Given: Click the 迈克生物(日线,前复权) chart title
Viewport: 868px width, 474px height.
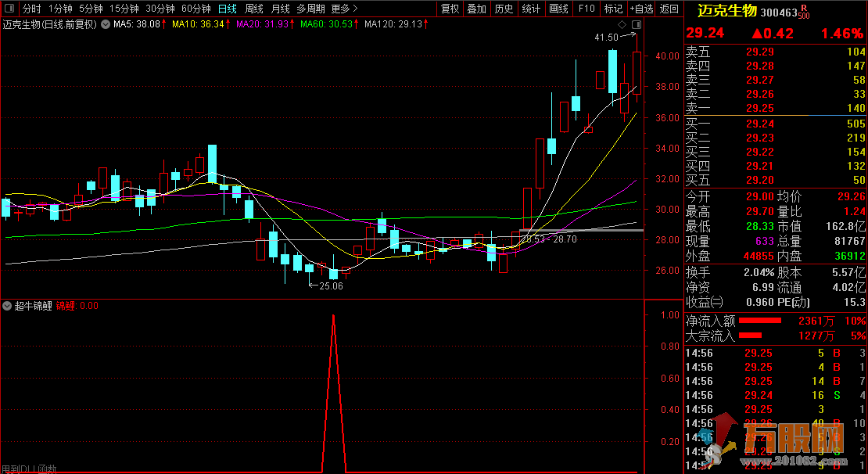Looking at the screenshot, I should pos(50,24).
